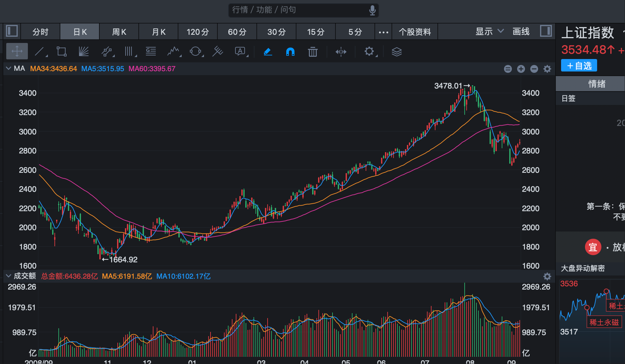Click the red 宜 badge icon
Screen dimensions: 625x364
click(x=593, y=247)
